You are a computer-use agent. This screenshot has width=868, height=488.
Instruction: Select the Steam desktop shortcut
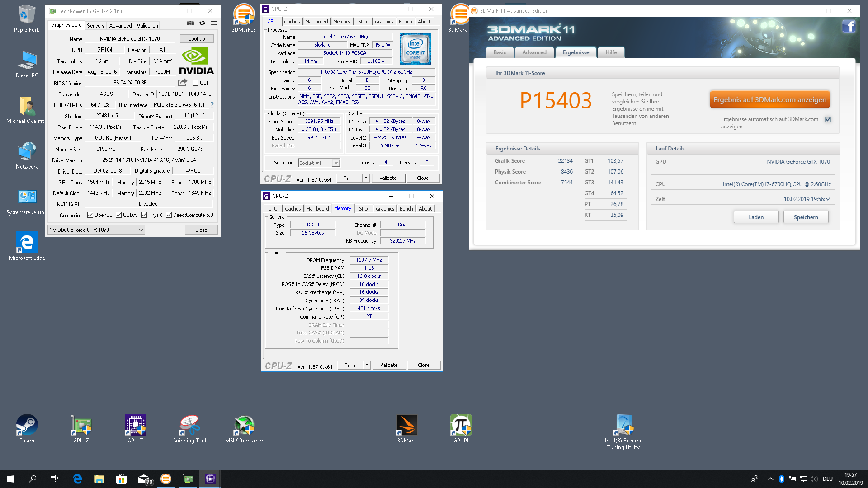click(x=27, y=429)
